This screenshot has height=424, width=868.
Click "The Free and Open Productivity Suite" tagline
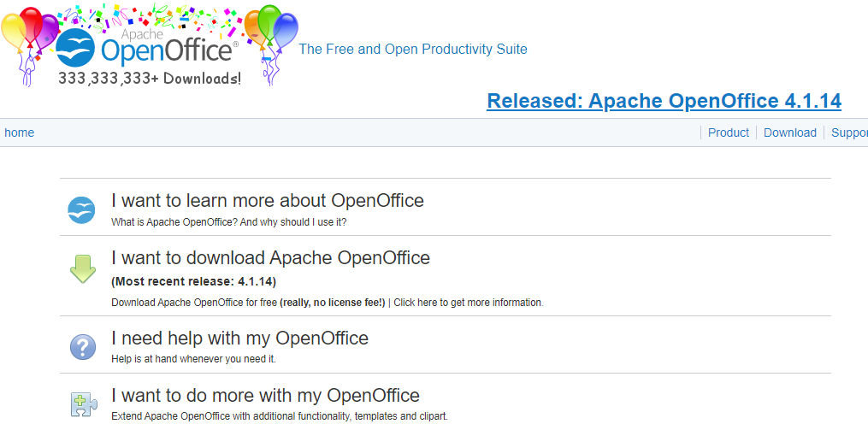tap(412, 50)
